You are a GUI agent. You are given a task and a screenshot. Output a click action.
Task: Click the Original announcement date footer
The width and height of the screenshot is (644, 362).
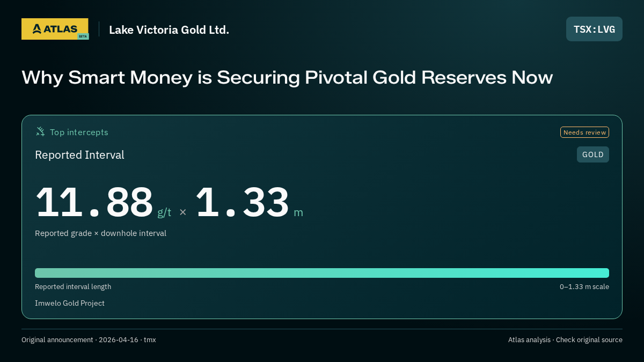[x=89, y=340]
